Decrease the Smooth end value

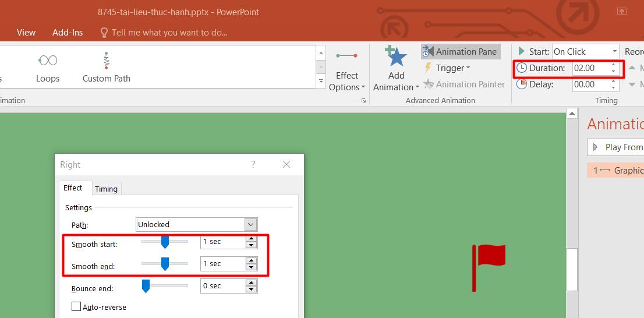pos(251,267)
